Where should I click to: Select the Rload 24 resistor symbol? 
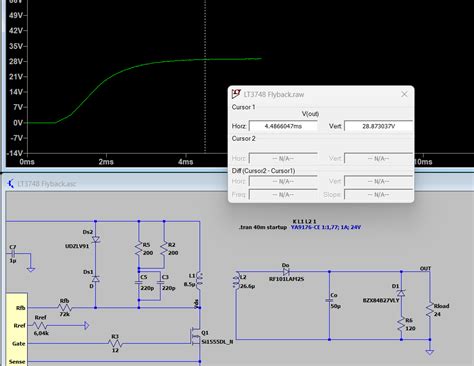430,310
